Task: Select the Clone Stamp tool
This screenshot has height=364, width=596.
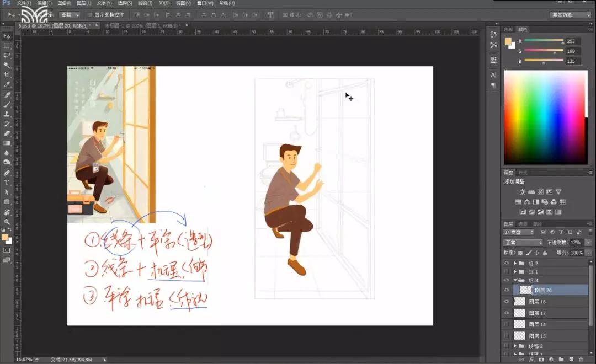Action: (x=7, y=114)
